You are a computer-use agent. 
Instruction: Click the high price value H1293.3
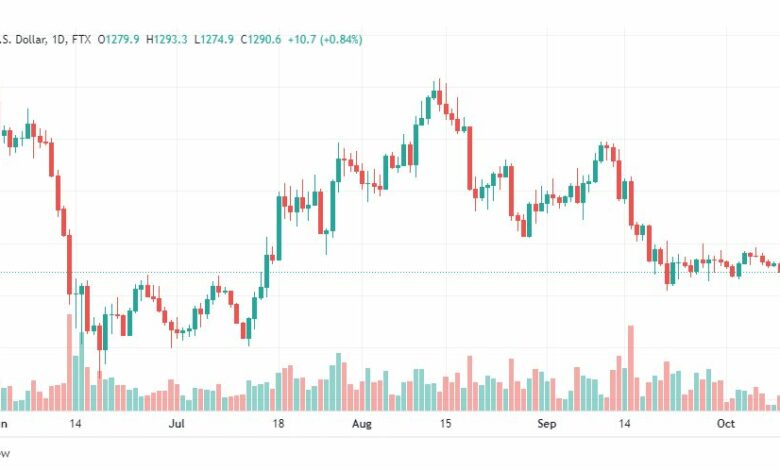coord(167,39)
